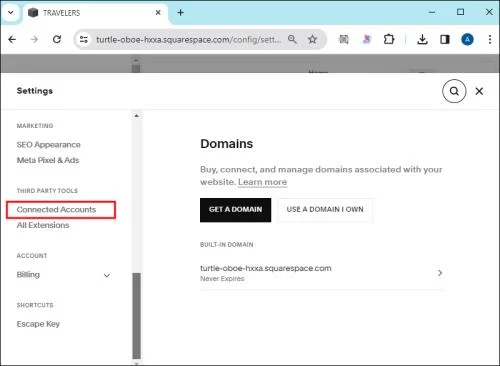The width and height of the screenshot is (500, 366).
Task: Click the screenshot extension icon
Action: point(344,39)
